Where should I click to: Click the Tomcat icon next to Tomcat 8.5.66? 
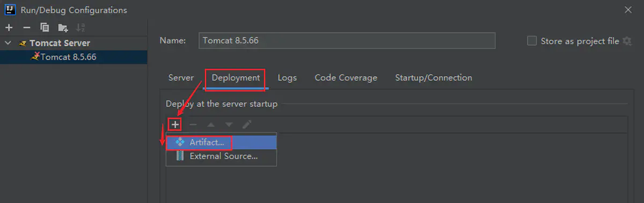(35, 56)
